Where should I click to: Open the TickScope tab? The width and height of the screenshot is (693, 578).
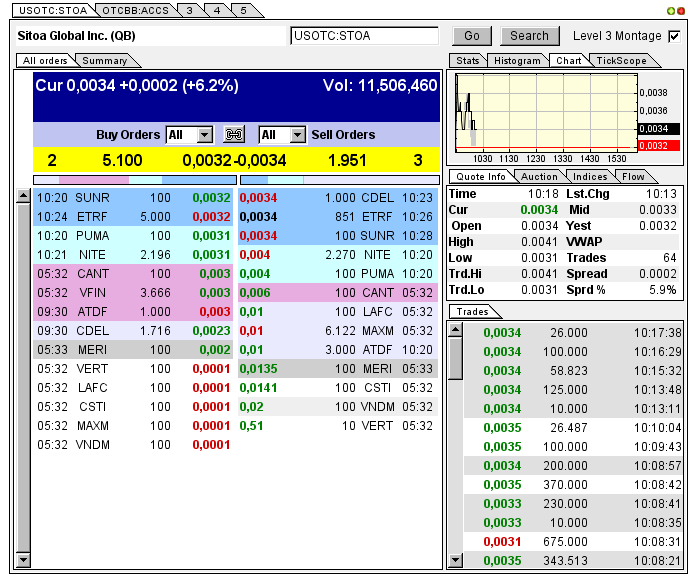[621, 61]
